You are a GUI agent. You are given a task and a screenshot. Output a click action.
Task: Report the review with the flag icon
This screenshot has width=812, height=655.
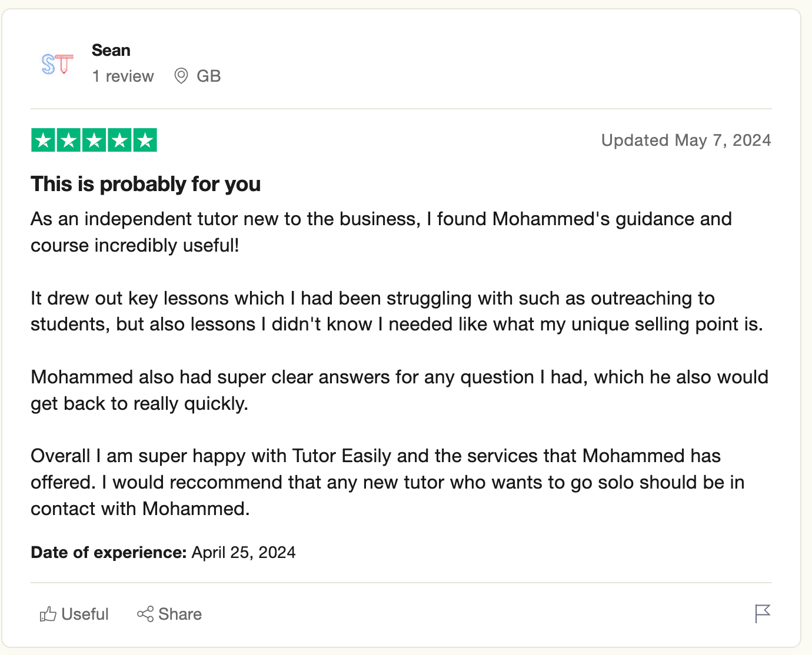click(762, 614)
